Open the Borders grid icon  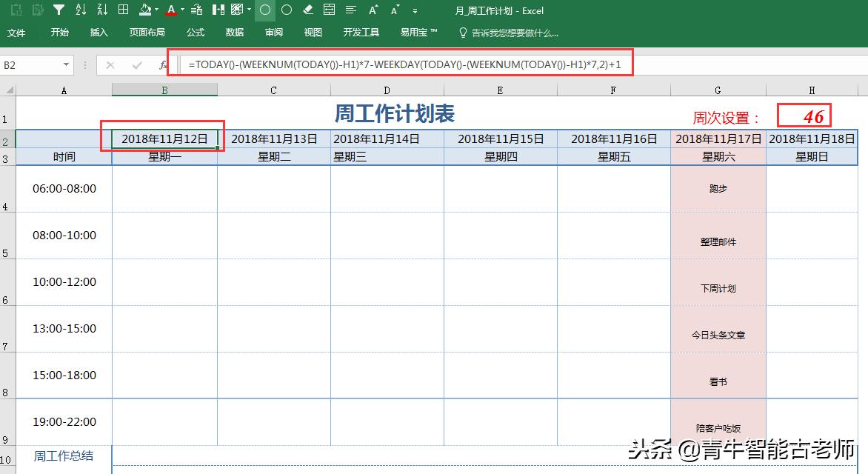(123, 10)
